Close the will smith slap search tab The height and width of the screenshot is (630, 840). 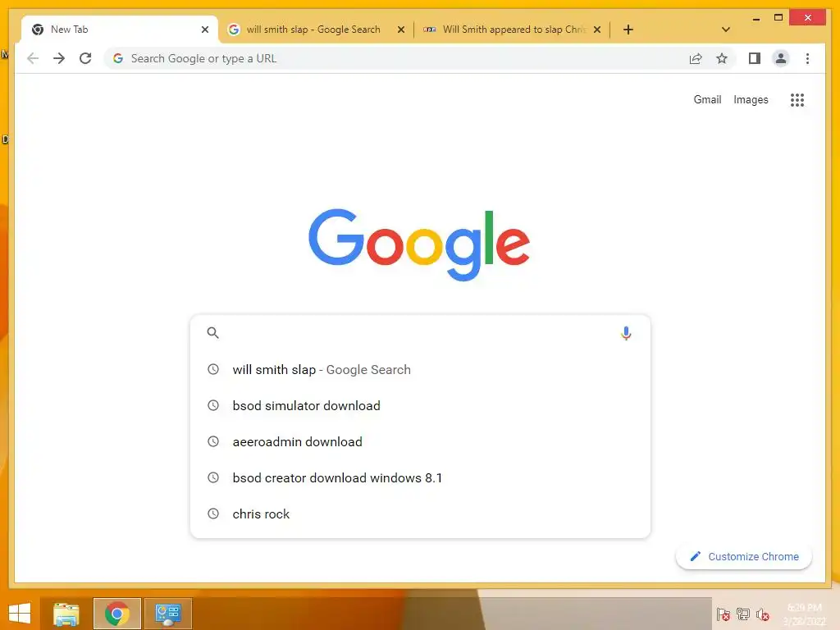point(400,30)
